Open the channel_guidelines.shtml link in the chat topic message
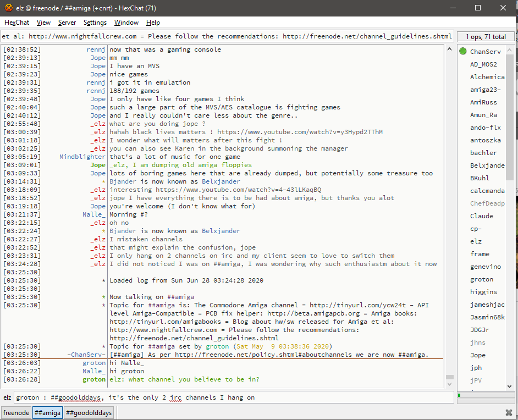 (x=194, y=338)
